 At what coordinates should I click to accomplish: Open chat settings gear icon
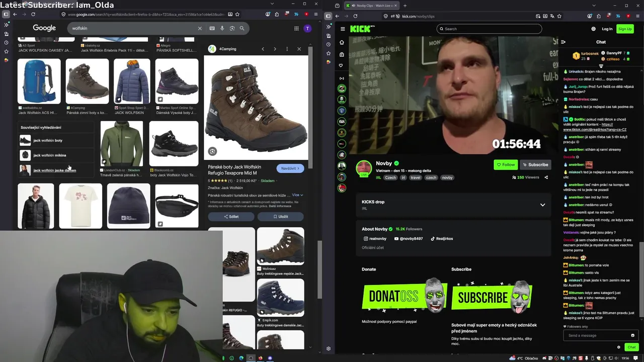pos(618,347)
